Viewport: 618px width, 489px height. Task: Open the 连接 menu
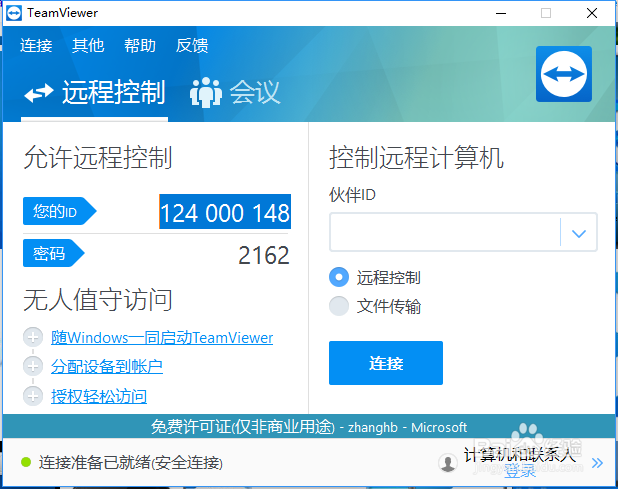[x=36, y=46]
